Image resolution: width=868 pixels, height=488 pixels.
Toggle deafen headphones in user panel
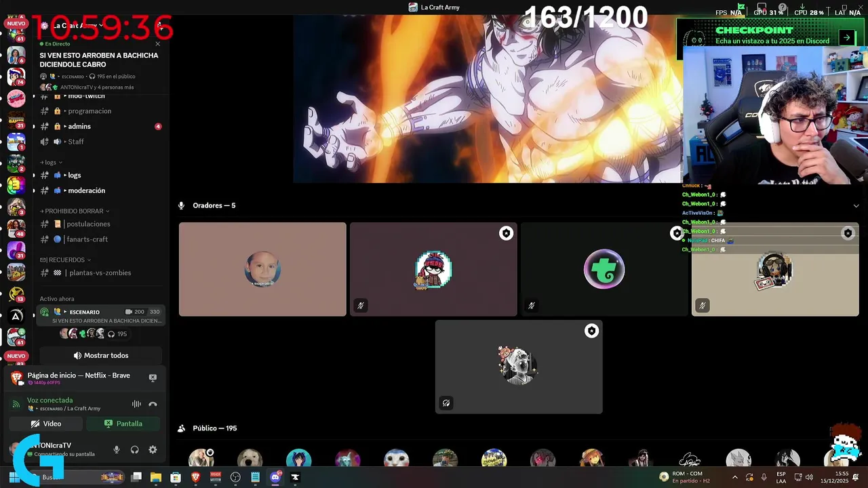click(x=134, y=449)
